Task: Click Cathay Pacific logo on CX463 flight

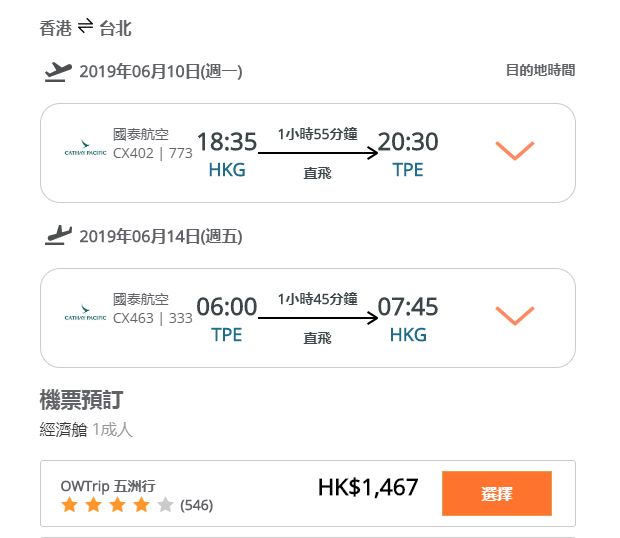Action: (85, 312)
